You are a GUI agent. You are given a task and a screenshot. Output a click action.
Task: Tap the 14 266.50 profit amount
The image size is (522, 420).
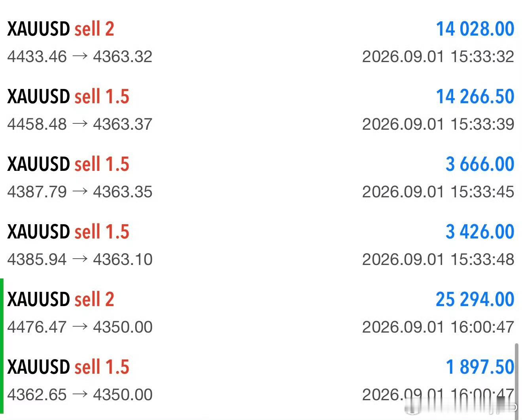tap(475, 96)
